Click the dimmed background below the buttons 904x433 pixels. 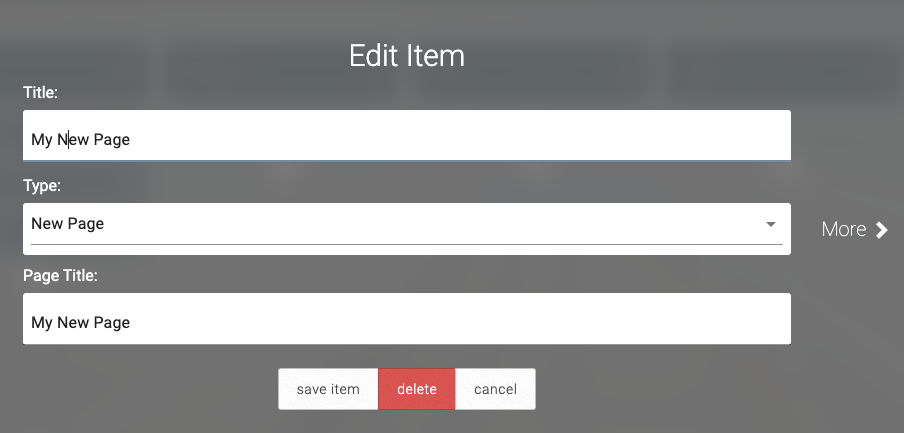650,418
